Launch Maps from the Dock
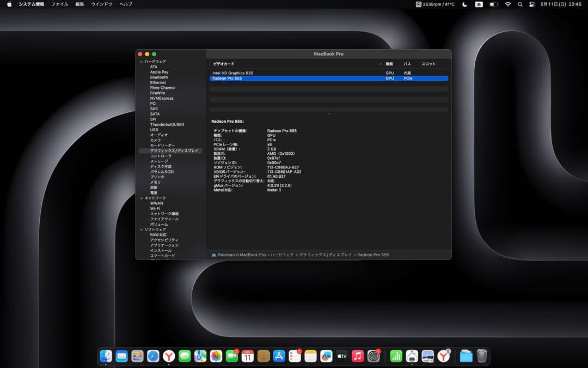The height and width of the screenshot is (368, 588). pos(200,355)
